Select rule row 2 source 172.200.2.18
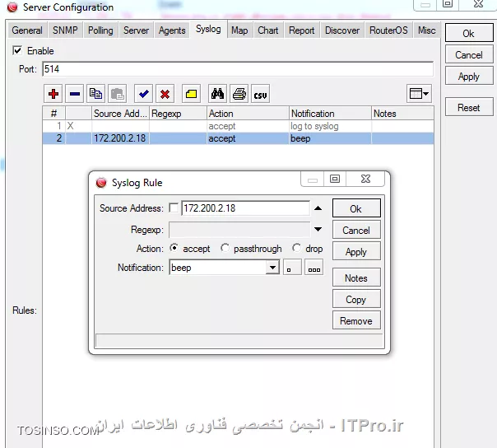 point(238,138)
